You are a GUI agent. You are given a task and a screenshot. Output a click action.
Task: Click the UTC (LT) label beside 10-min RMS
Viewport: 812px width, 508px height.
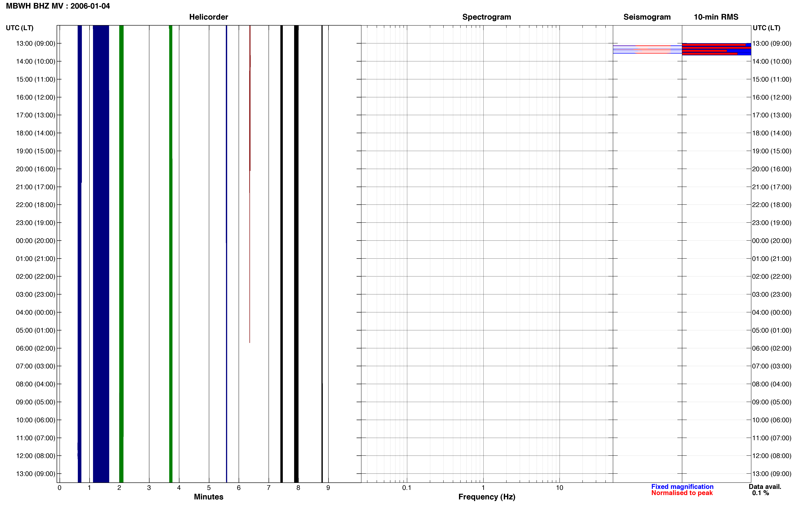pos(766,28)
